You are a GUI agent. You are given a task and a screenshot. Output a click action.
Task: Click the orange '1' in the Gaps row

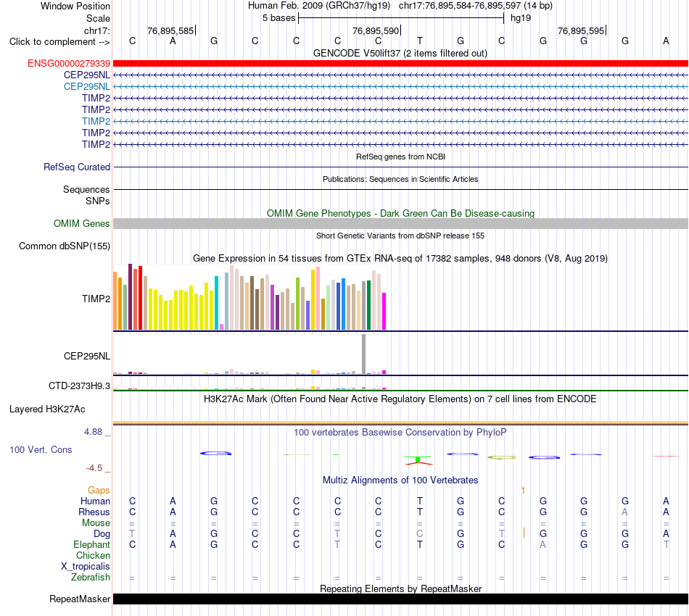coord(523,491)
